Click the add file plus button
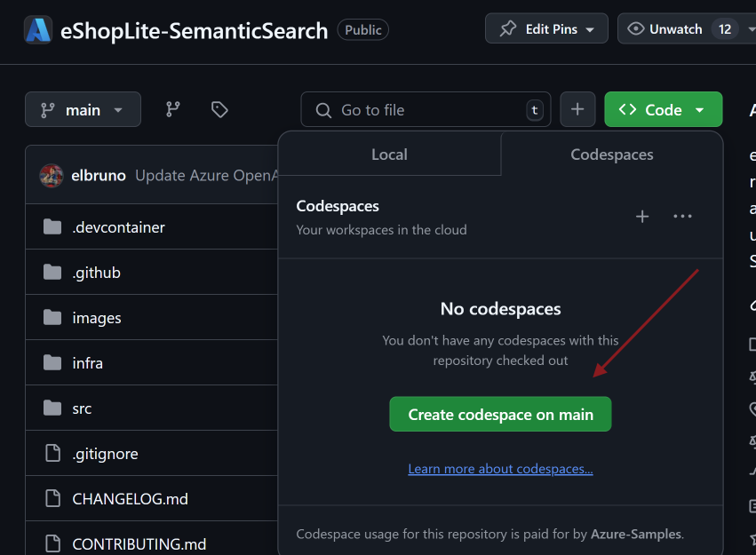 (x=577, y=109)
